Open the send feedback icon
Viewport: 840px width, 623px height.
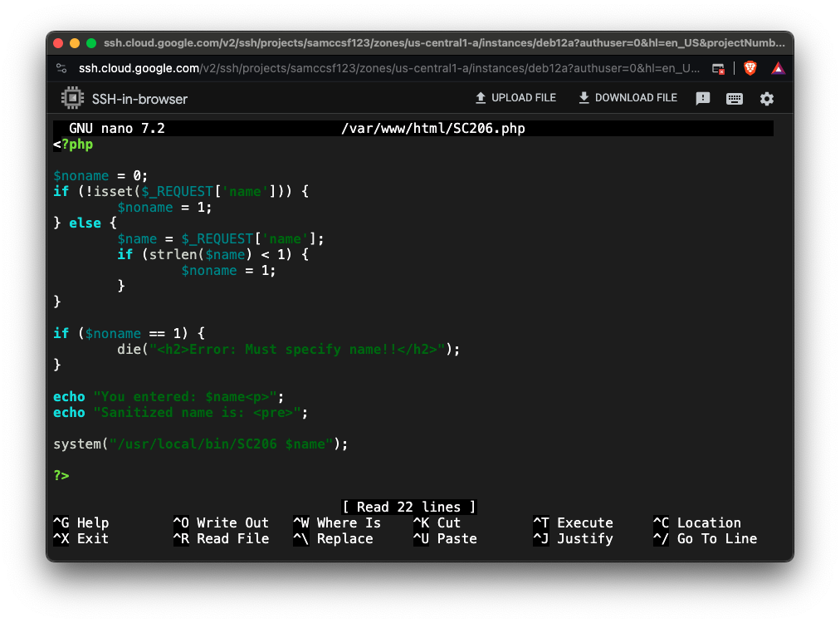703,99
